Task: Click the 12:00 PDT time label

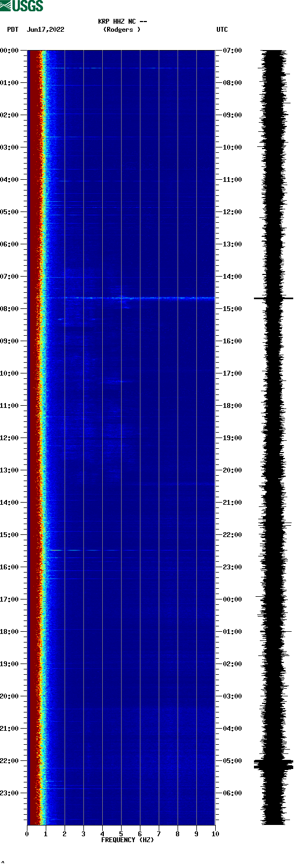Action: point(10,438)
